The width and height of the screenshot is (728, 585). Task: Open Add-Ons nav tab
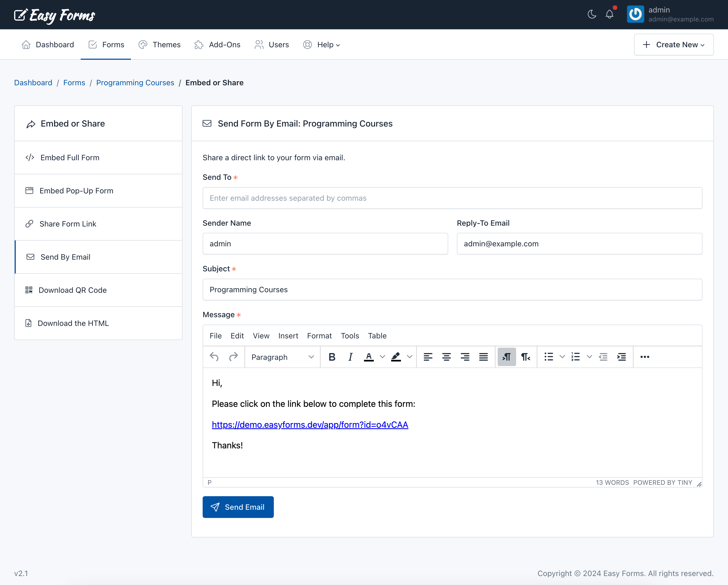[218, 45]
